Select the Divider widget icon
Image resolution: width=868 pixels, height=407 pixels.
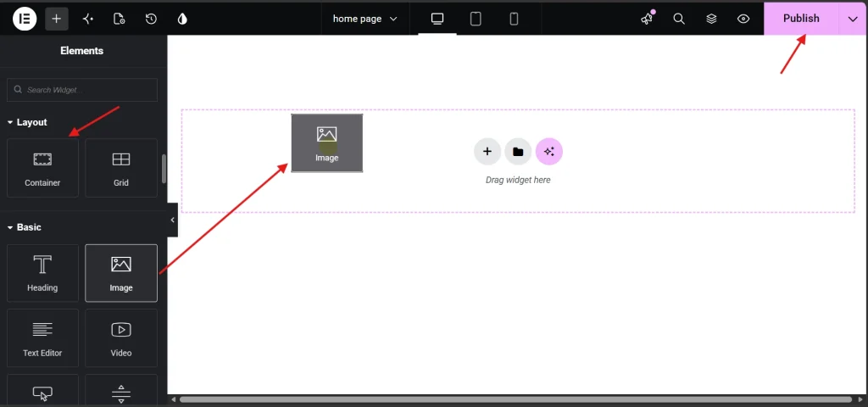click(120, 393)
